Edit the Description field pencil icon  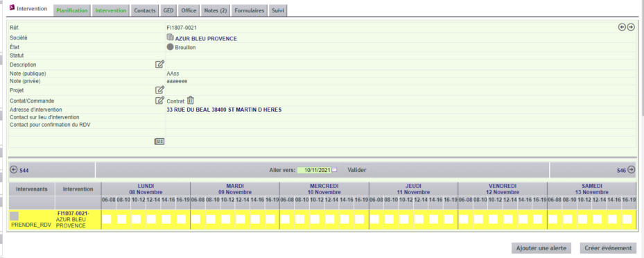coord(159,64)
